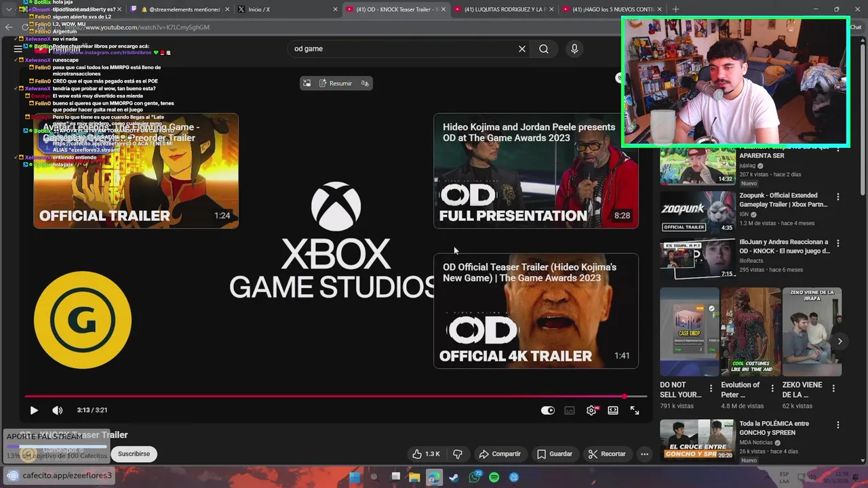Click the Resumir button

point(335,83)
